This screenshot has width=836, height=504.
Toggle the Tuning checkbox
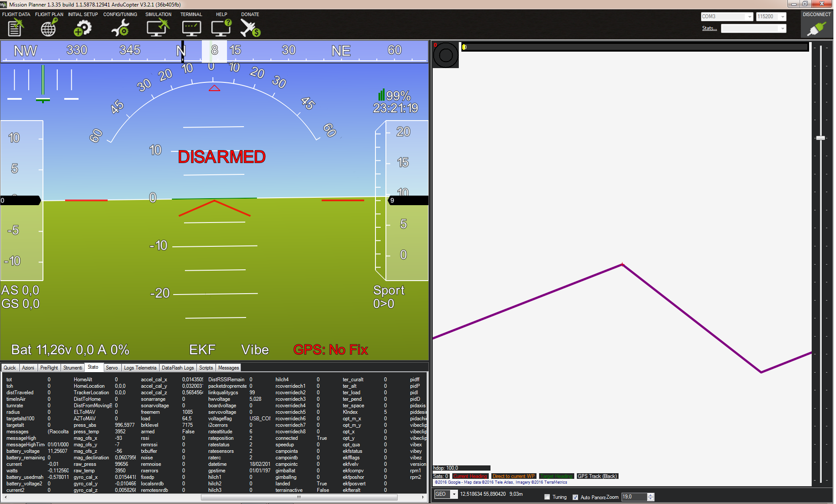point(547,497)
